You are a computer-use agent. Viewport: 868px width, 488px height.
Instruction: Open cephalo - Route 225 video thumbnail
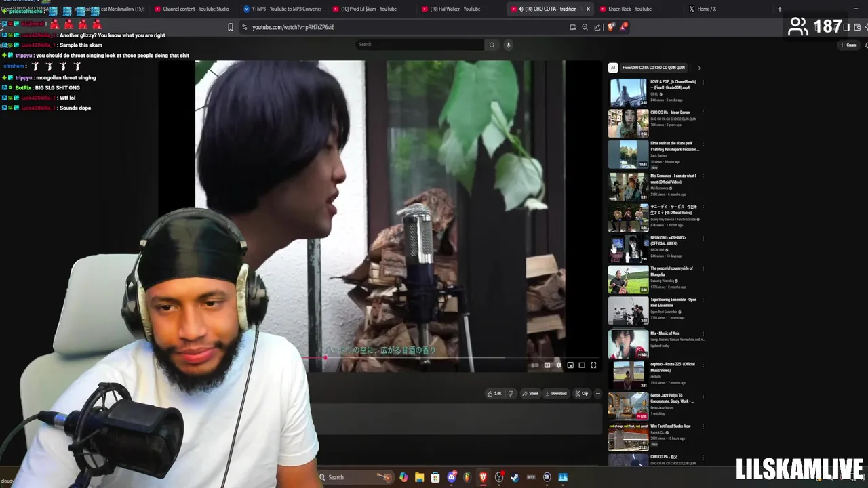pyautogui.click(x=628, y=375)
